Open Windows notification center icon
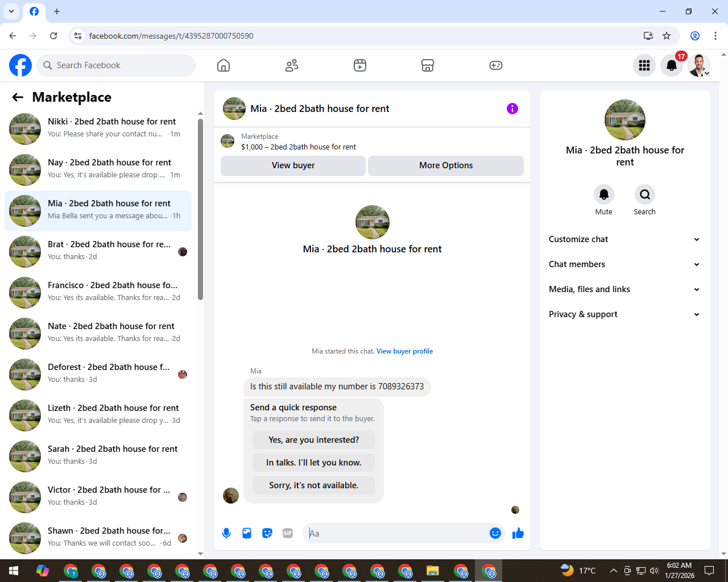Image resolution: width=728 pixels, height=582 pixels. [x=709, y=571]
